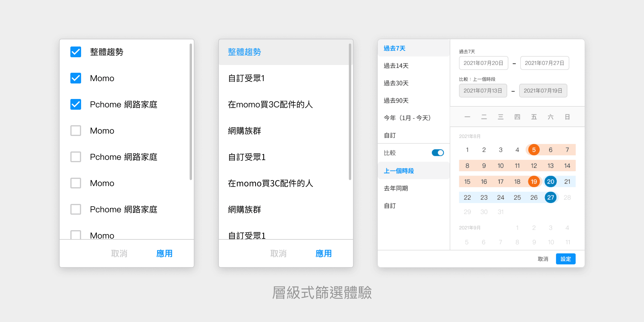Click August 20 in the calendar
Viewport: 644px width, 322px height.
(550, 182)
